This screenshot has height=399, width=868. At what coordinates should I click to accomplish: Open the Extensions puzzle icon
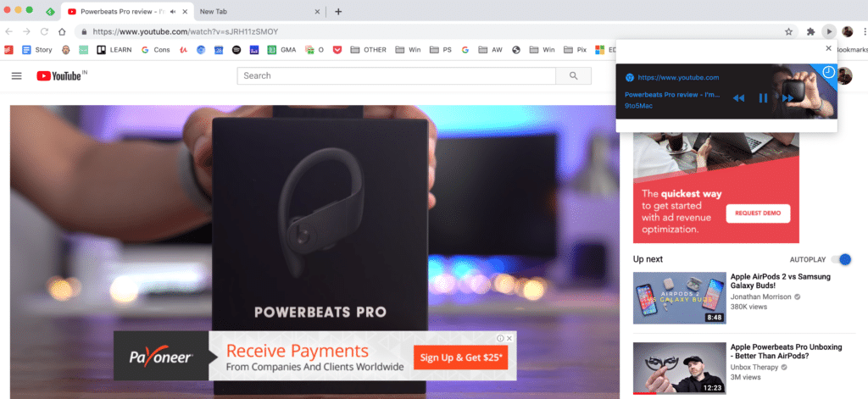click(x=811, y=31)
